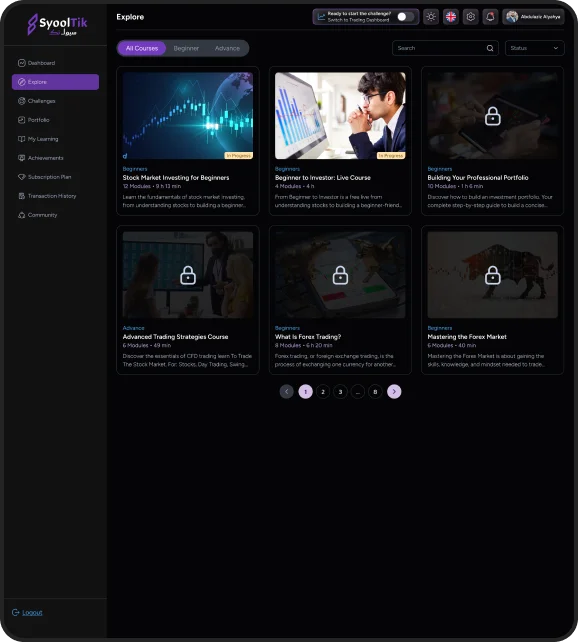
Task: Open Abdulaziz user profile menu
Action: [x=533, y=17]
